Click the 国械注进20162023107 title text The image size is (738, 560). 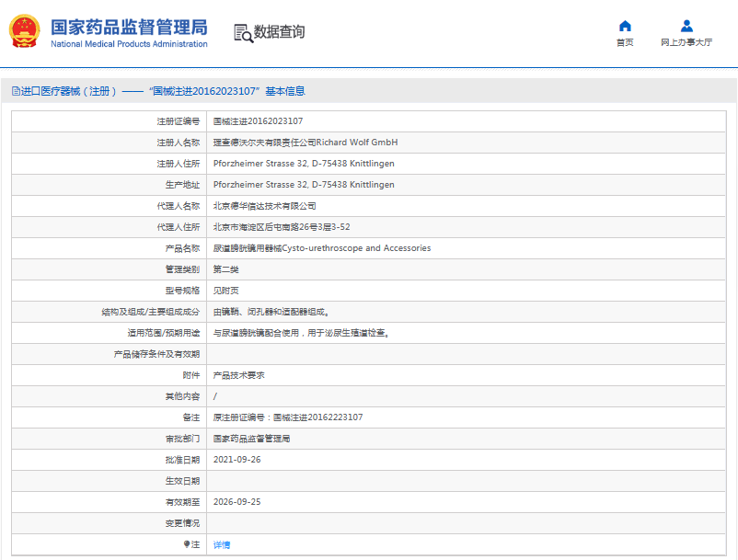(x=206, y=89)
